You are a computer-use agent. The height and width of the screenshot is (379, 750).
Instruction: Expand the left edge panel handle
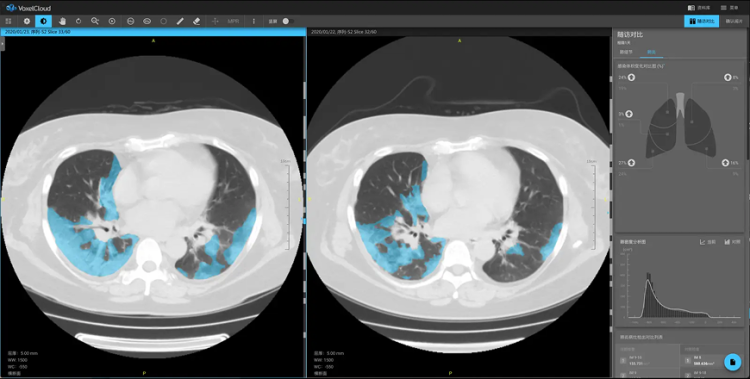pos(2,43)
